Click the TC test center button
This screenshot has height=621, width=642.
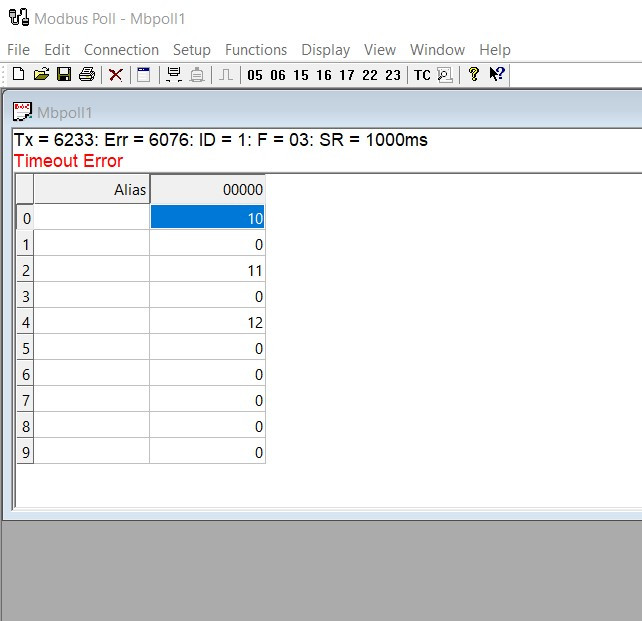coord(422,75)
